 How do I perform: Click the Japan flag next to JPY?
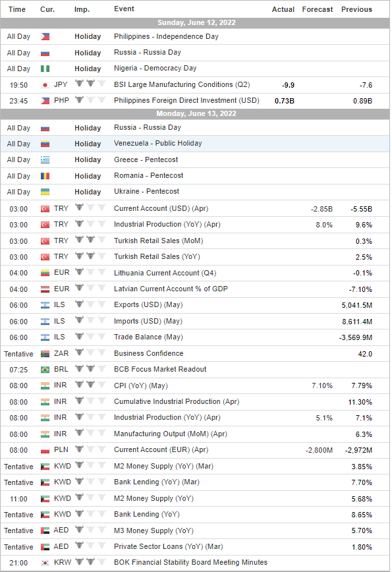[x=45, y=85]
